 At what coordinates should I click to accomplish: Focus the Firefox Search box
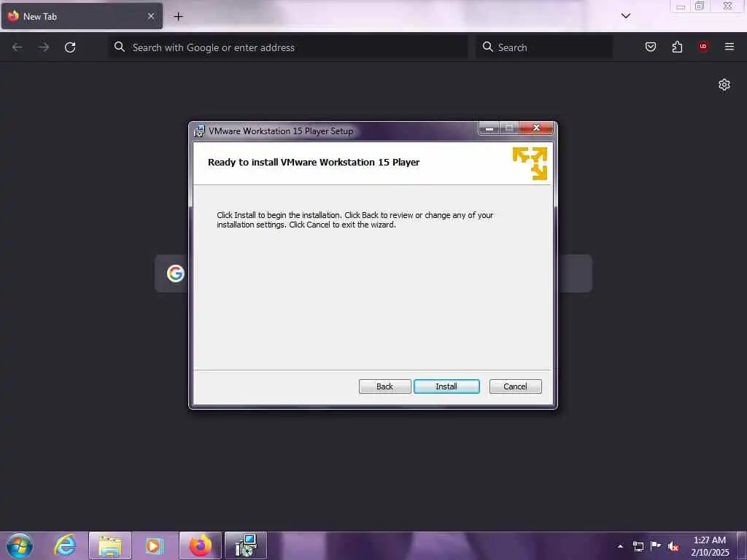(544, 47)
